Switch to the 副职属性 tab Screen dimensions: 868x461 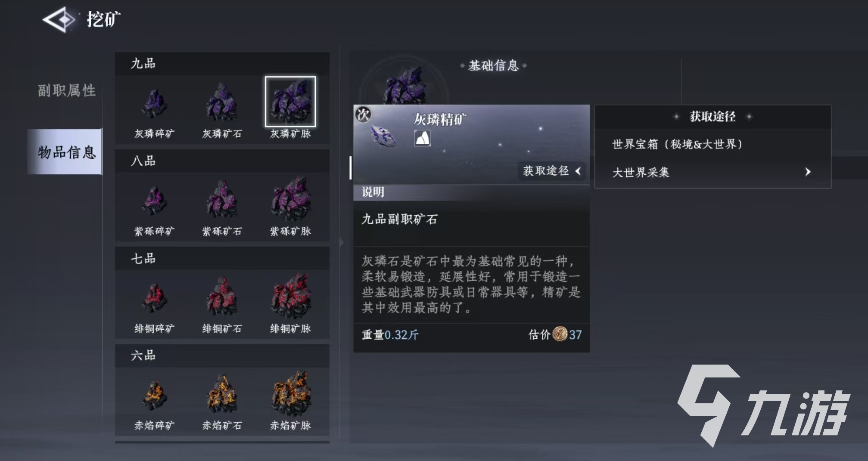click(67, 90)
